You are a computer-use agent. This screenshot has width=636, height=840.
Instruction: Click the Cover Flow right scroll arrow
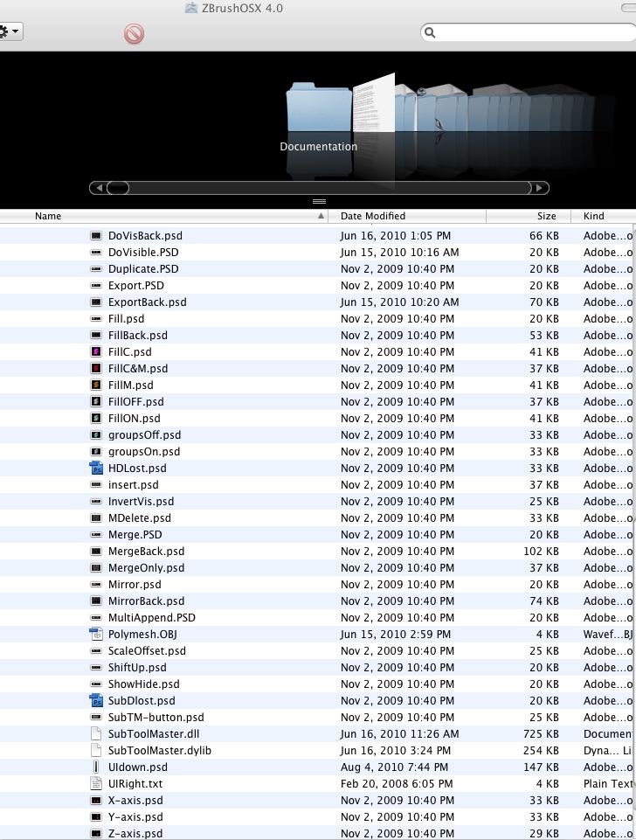point(540,188)
